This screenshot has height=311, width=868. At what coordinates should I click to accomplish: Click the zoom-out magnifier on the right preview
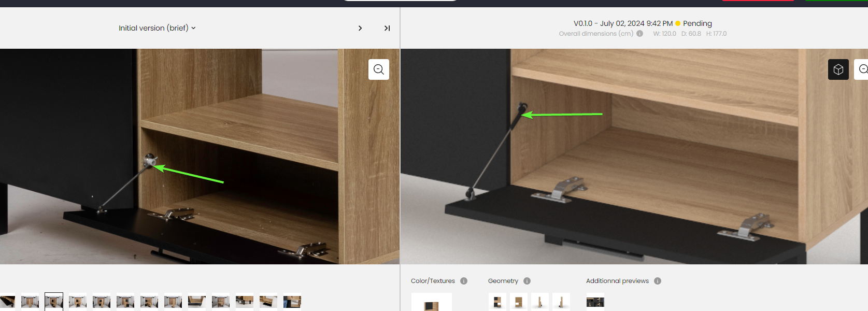click(862, 69)
